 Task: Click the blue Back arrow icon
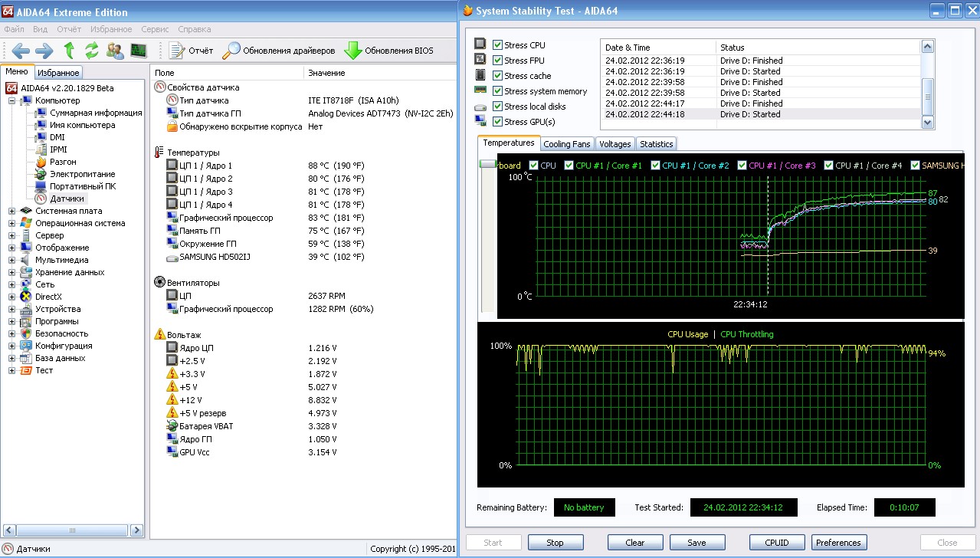pyautogui.click(x=21, y=51)
